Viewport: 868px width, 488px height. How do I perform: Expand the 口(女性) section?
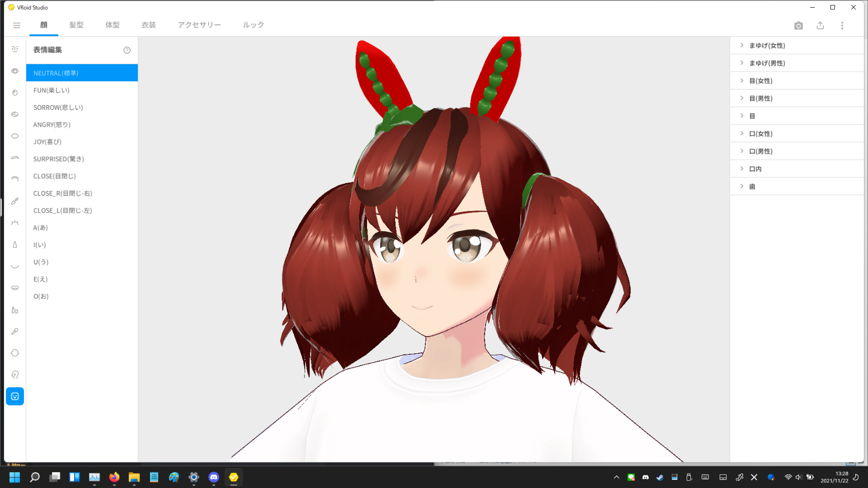tap(797, 134)
